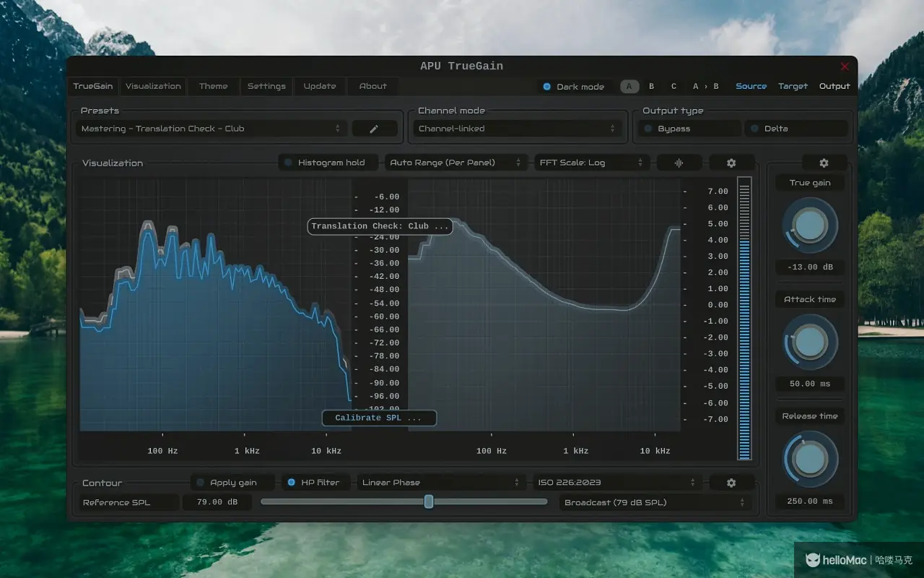Click the Attack time knob
This screenshot has height=578, width=924.
click(x=810, y=342)
